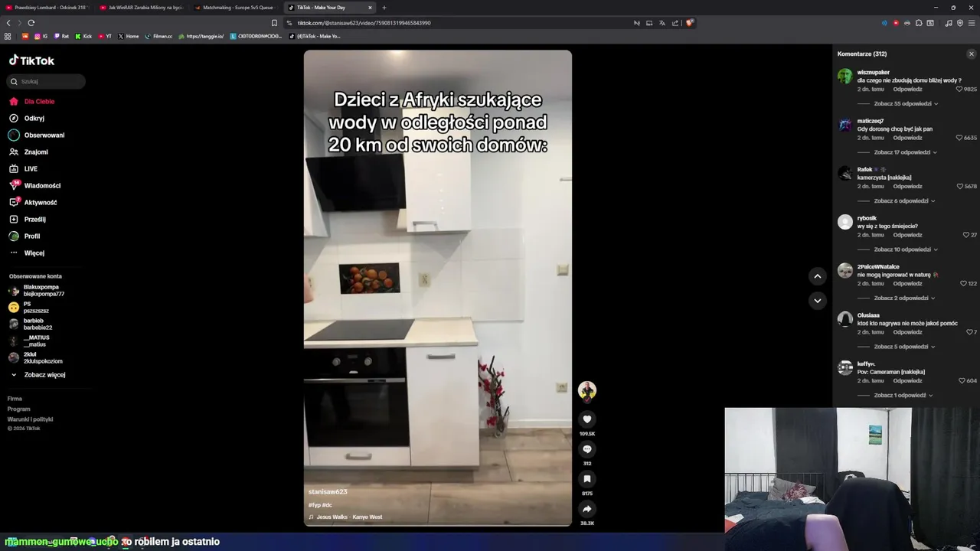Viewport: 980px width, 551px height.
Task: Like keffy's comment with 604 likes
Action: (962, 380)
